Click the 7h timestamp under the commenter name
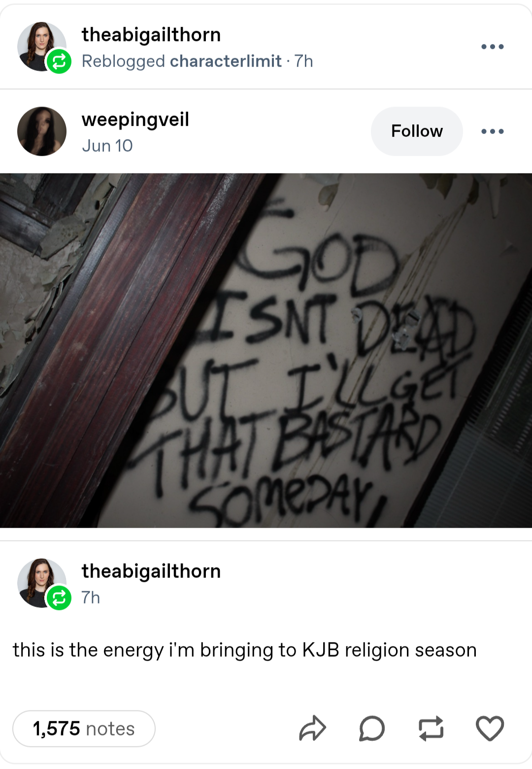Image resolution: width=532 pixels, height=769 pixels. click(x=91, y=598)
